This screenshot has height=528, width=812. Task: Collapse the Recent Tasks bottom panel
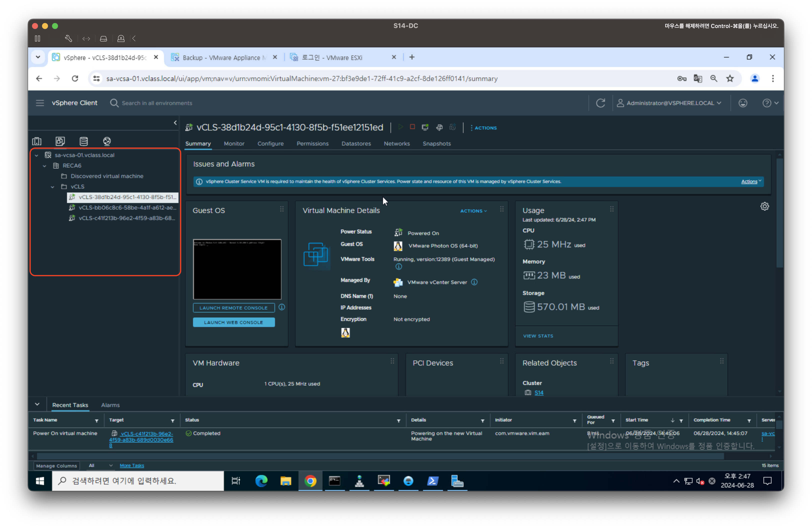click(x=37, y=404)
